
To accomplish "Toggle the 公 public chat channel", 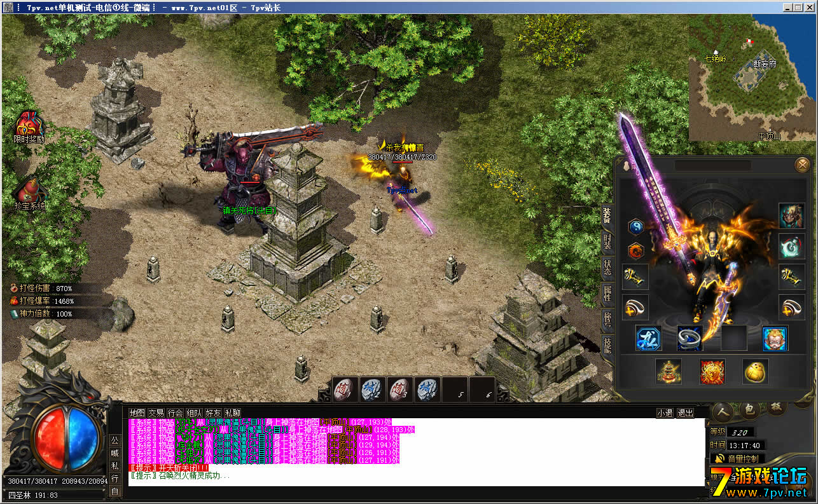I will [x=115, y=440].
